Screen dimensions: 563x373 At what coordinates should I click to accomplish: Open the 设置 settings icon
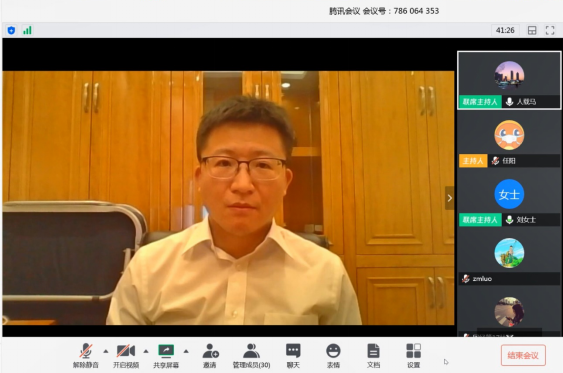(x=413, y=355)
